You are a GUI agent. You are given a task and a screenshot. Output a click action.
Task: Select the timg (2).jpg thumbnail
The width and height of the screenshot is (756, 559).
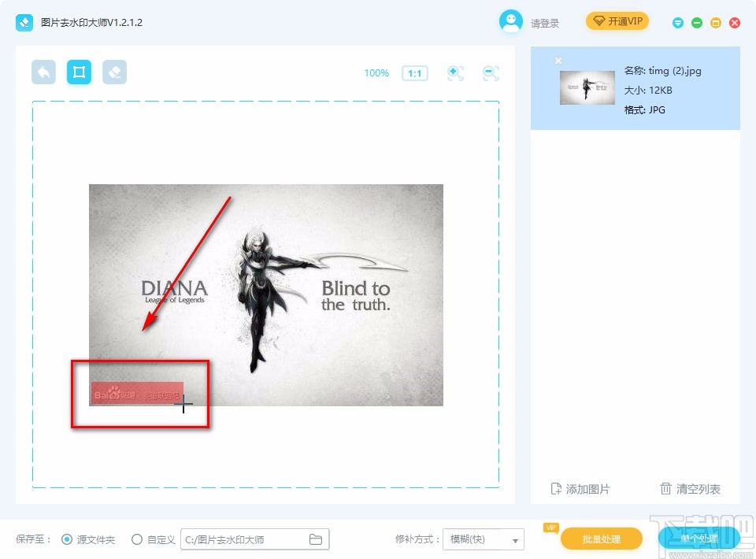click(587, 87)
